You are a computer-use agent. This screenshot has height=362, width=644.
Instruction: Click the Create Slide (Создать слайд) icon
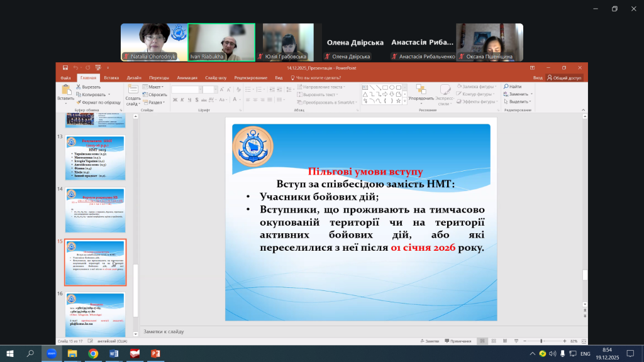click(x=133, y=90)
